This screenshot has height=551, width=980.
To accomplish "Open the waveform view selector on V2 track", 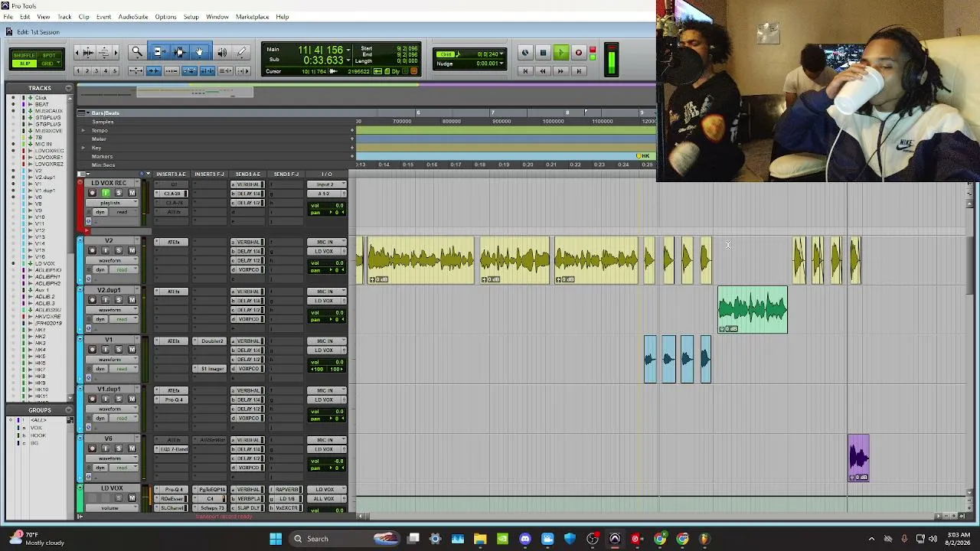I will click(x=110, y=261).
